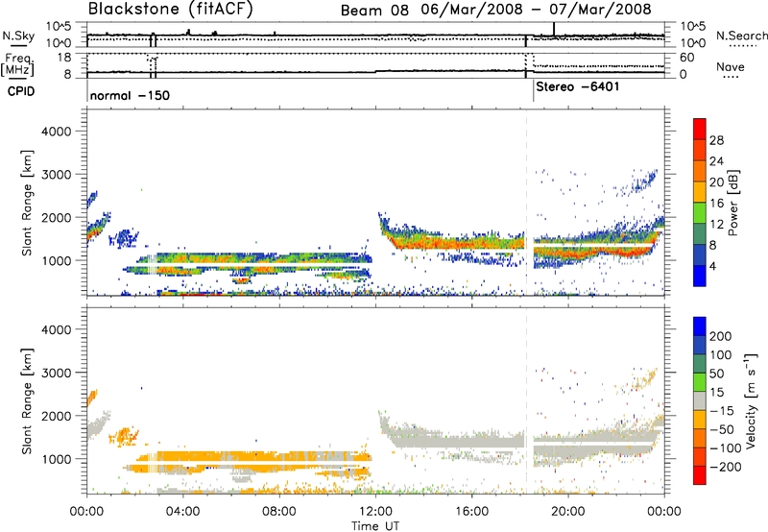This screenshot has height=532, width=768.
Task: Click the "2000" tick of the power panel y-axis
Action: click(x=57, y=218)
